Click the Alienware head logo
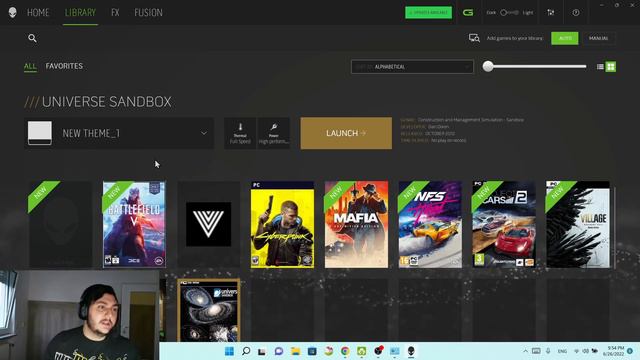The height and width of the screenshot is (360, 640). click(13, 12)
